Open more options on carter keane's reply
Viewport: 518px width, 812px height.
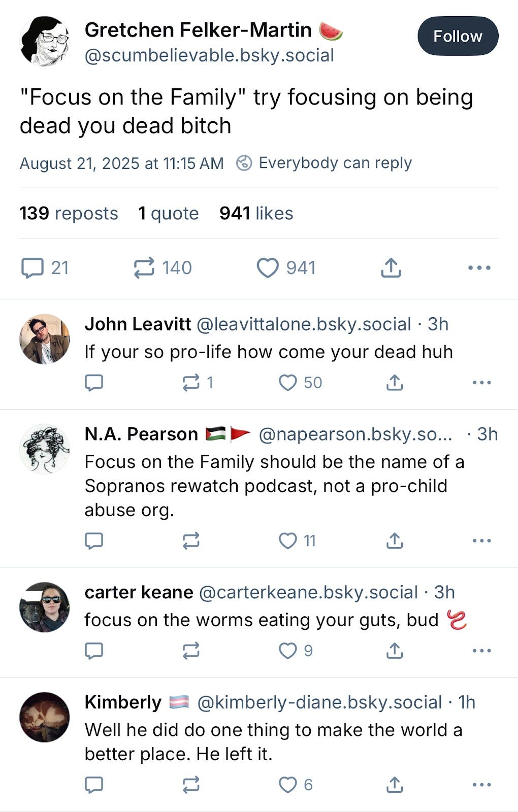[481, 651]
